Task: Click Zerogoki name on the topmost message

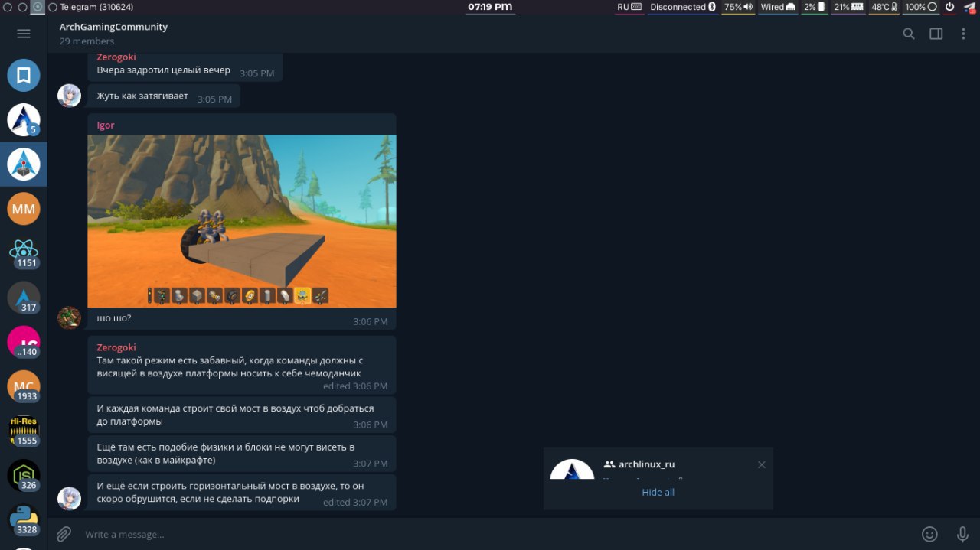Action: coord(116,57)
